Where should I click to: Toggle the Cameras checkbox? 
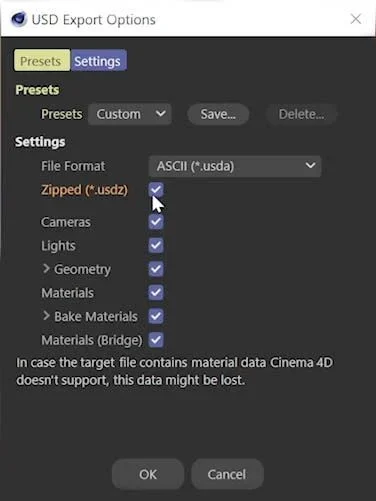(x=156, y=222)
